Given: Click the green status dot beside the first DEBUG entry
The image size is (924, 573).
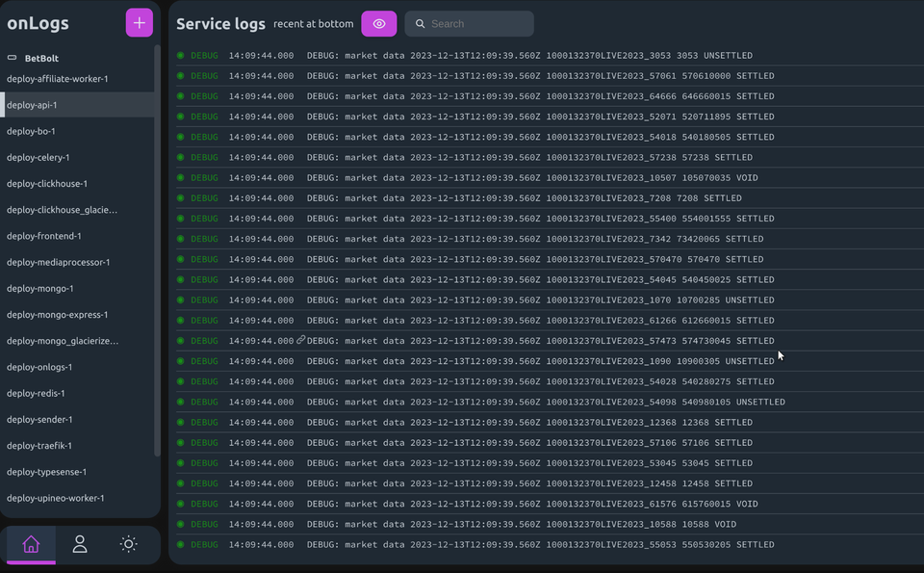Looking at the screenshot, I should [x=180, y=55].
